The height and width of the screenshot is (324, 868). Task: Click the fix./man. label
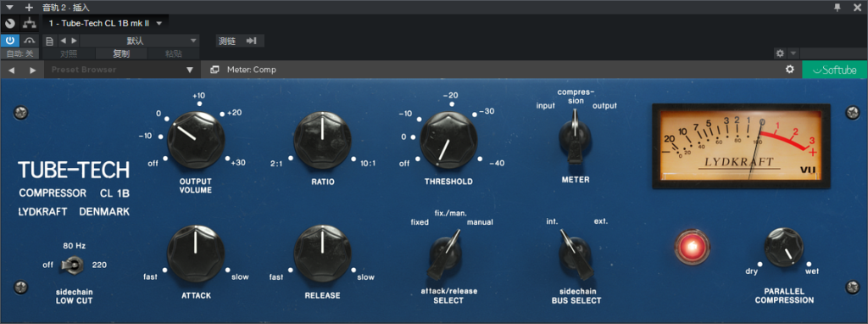point(451,213)
